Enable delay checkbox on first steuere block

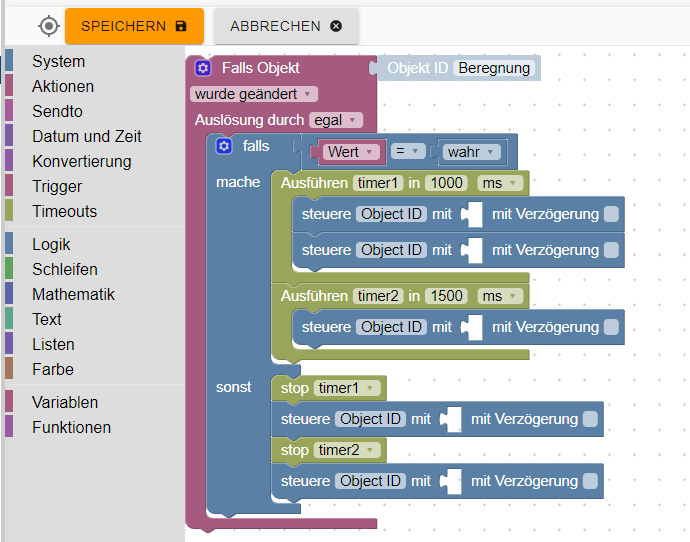coord(611,214)
